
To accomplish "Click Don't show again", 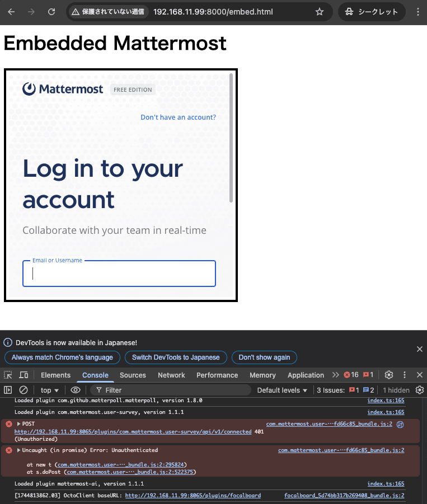I will click(264, 357).
